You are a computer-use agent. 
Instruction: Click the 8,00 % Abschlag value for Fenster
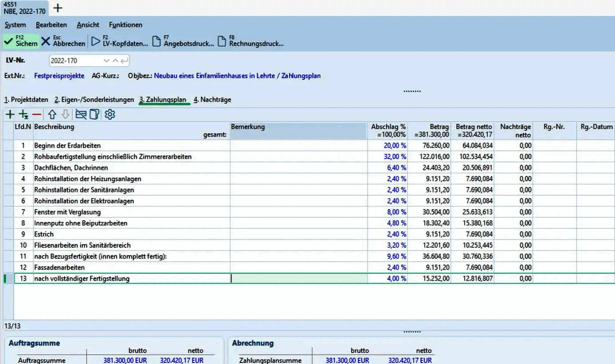coord(396,212)
